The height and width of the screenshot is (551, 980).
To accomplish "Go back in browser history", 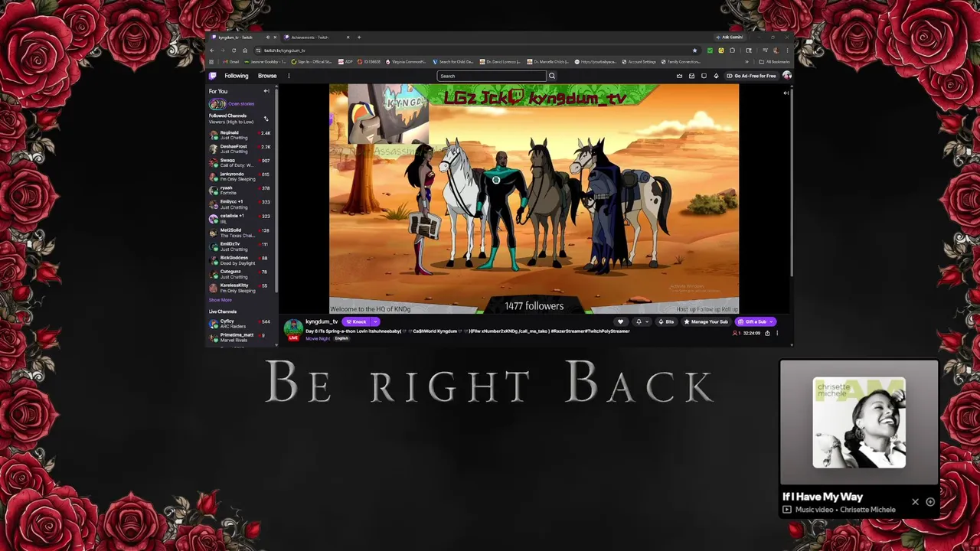I will tap(212, 51).
